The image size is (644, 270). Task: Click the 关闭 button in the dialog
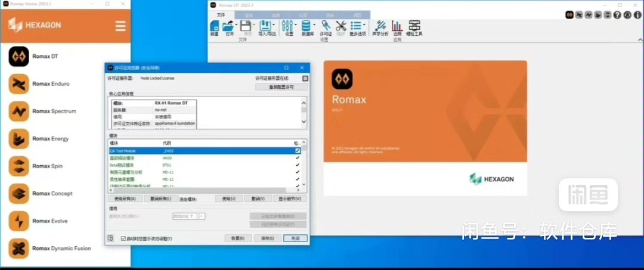[295, 238]
